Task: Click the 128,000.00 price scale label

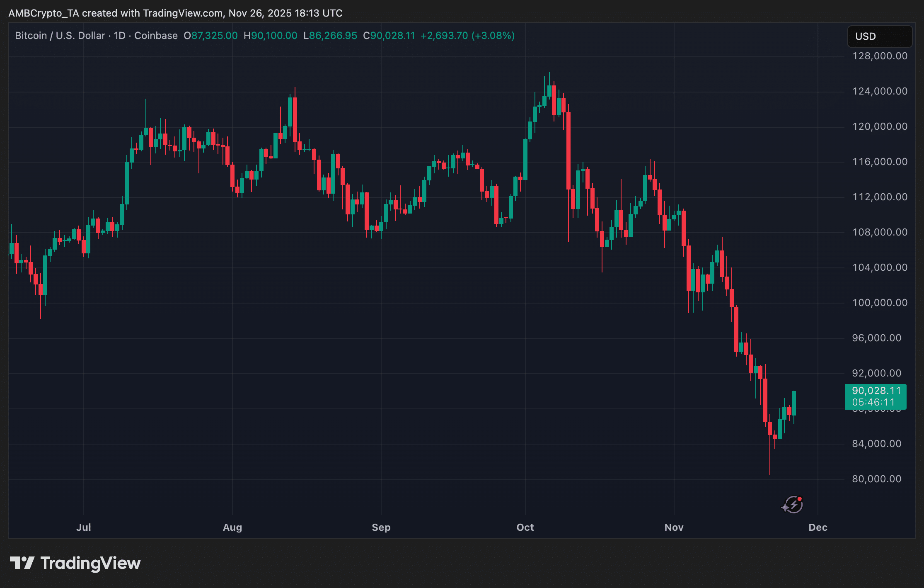Action: tap(879, 56)
